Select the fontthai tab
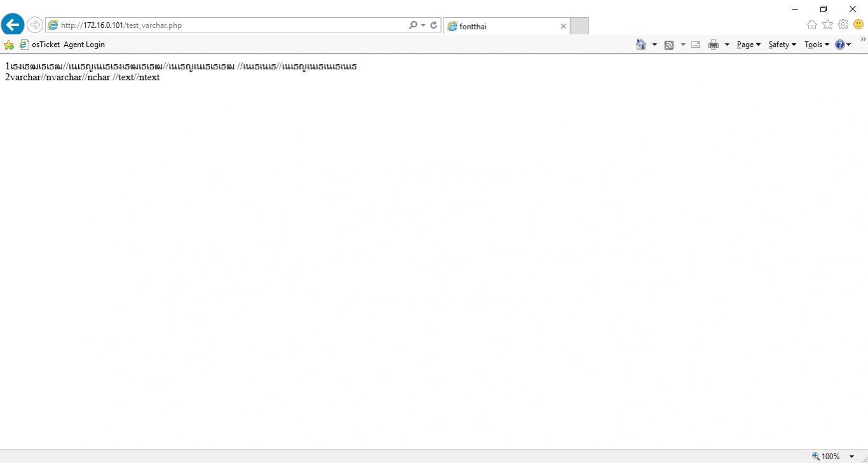This screenshot has width=868, height=463. tap(506, 26)
